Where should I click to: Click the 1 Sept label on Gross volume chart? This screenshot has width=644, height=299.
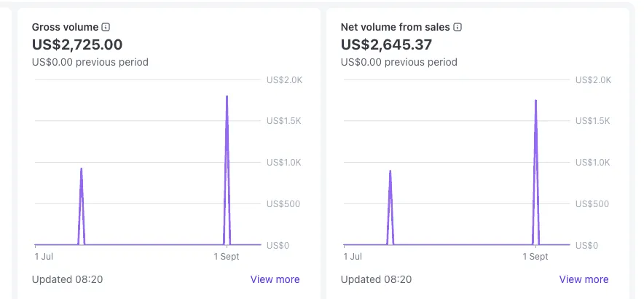pyautogui.click(x=227, y=257)
